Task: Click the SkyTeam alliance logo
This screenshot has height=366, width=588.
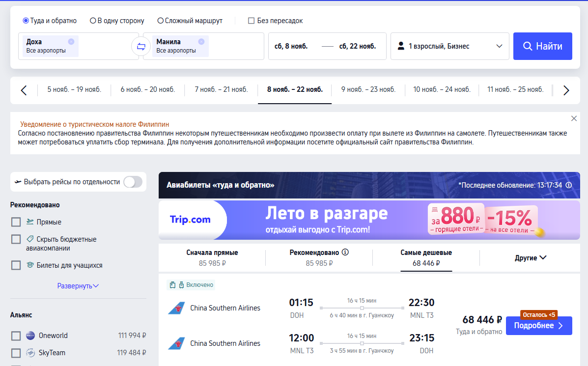Action: click(30, 353)
